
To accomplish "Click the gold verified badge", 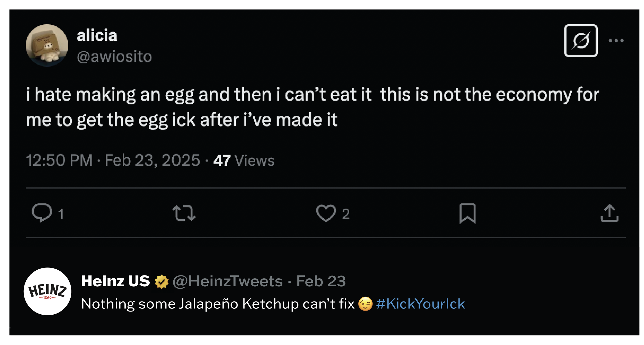I will [162, 281].
